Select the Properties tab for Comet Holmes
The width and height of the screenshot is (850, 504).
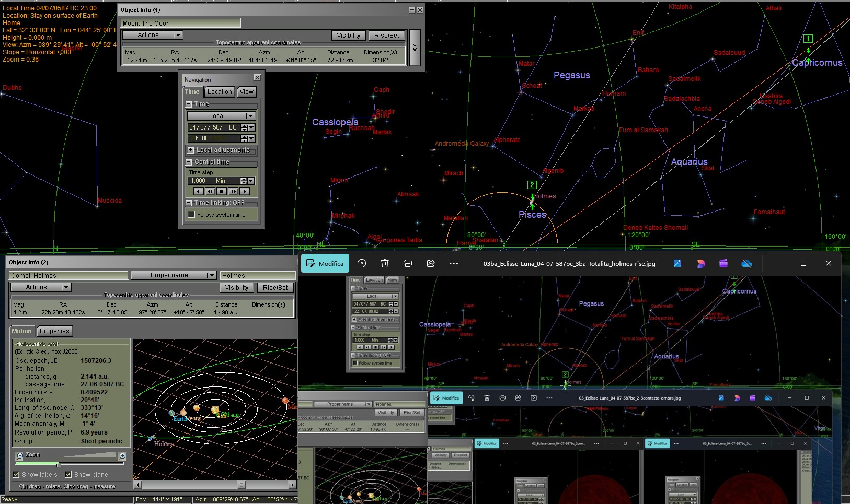tap(54, 331)
